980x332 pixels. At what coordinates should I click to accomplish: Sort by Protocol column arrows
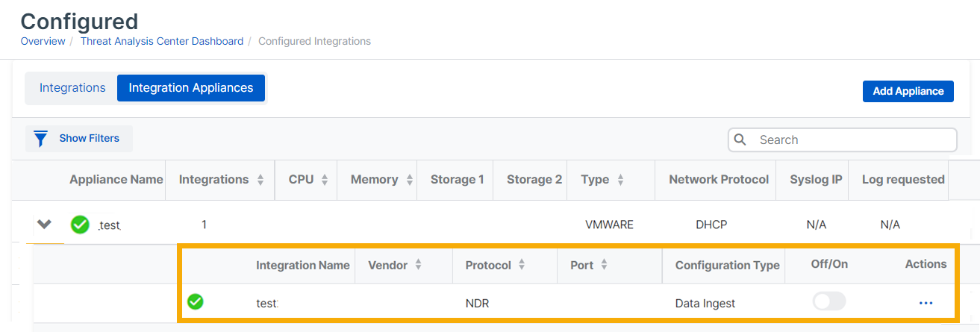522,265
